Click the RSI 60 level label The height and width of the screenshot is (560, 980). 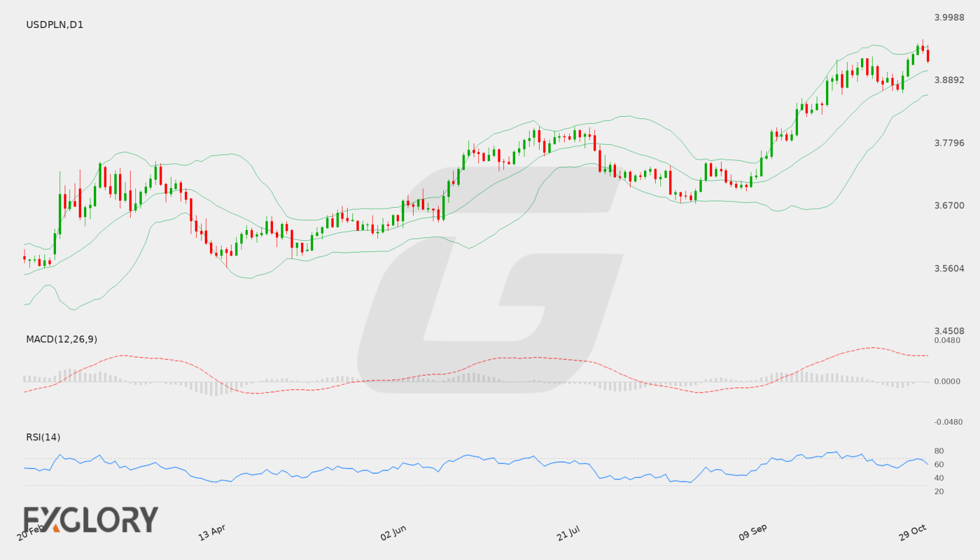point(939,464)
